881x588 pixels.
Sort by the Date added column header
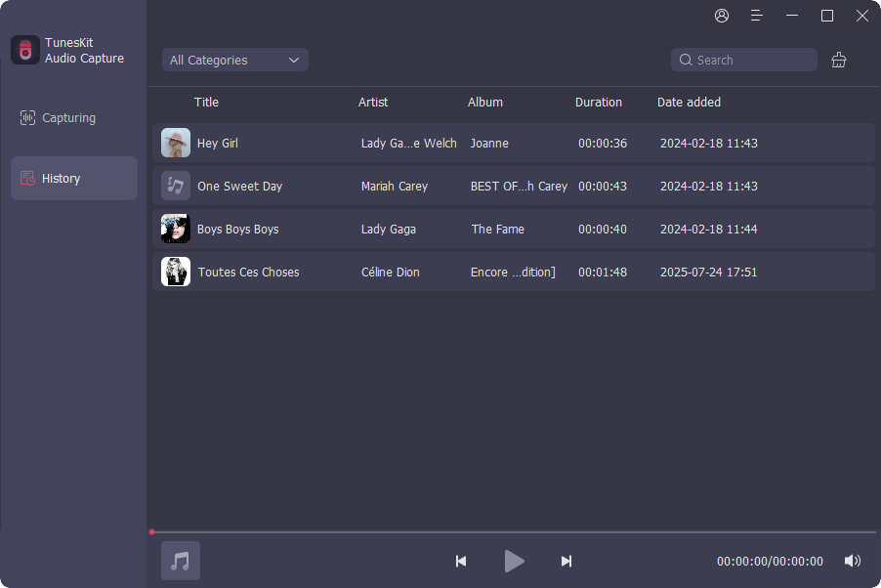[x=689, y=103]
